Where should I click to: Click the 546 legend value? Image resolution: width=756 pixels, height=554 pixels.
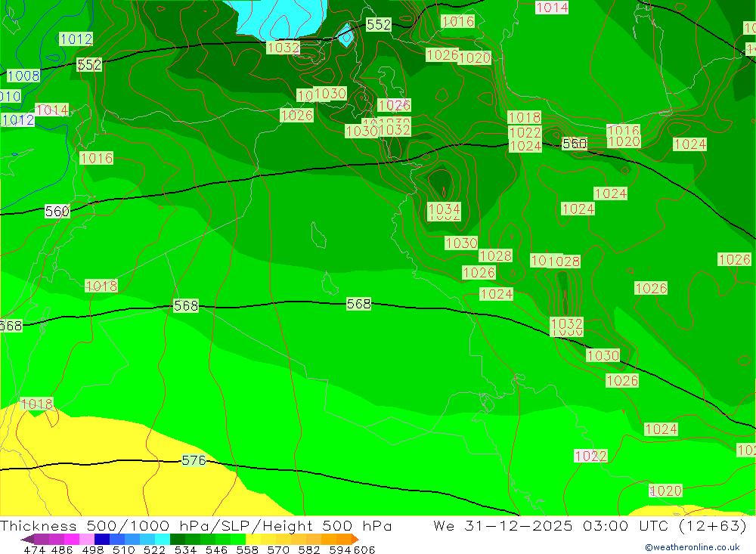(216, 549)
